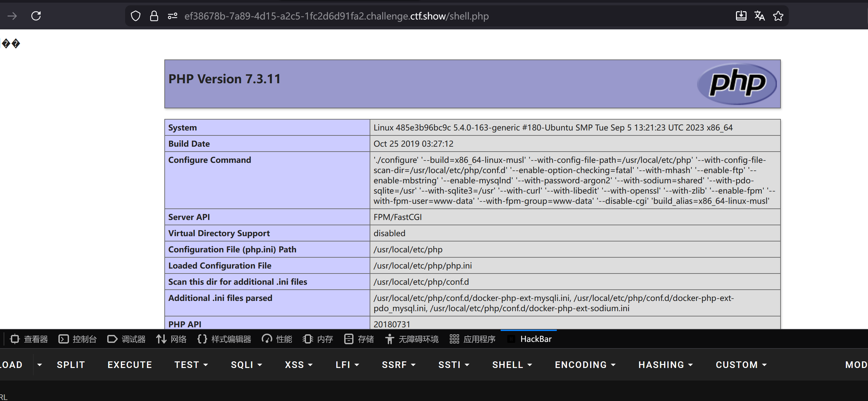
Task: Expand the SHELL dropdown menu
Action: click(x=512, y=365)
